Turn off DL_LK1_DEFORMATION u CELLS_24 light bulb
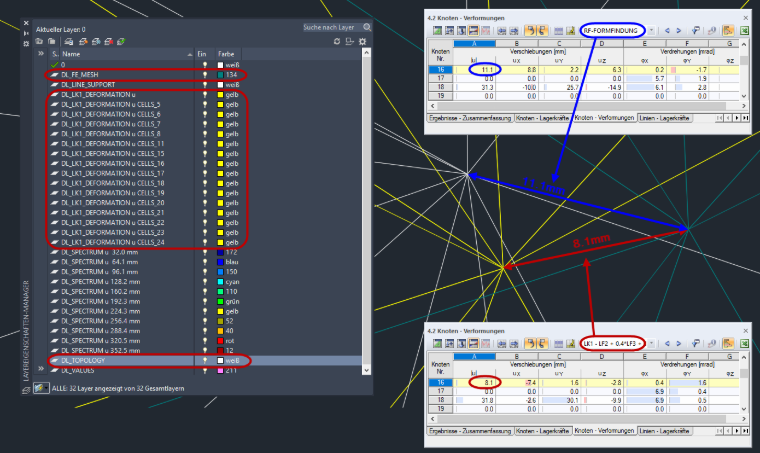Image resolution: width=760 pixels, height=453 pixels. click(205, 242)
